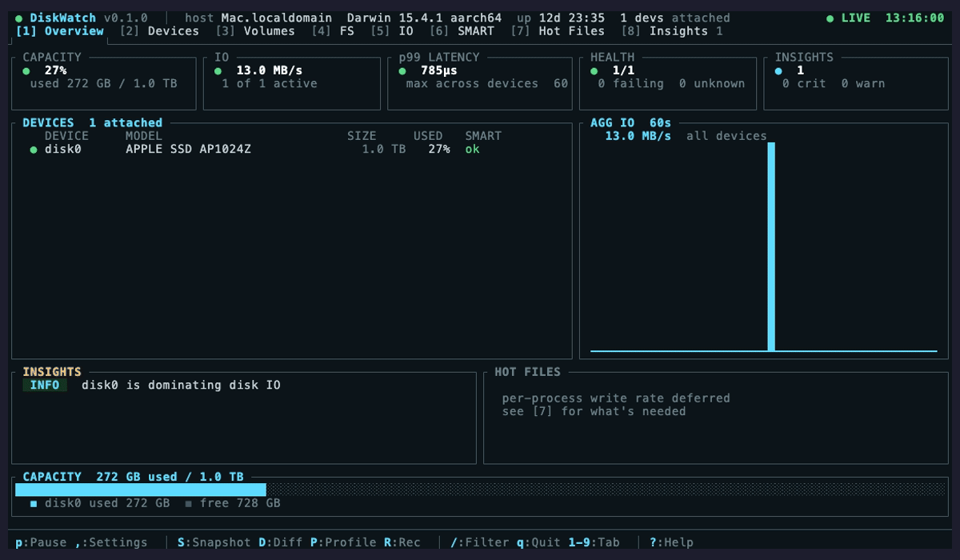Click the green LIVE indicator dot
960x560 pixels.
pos(830,18)
